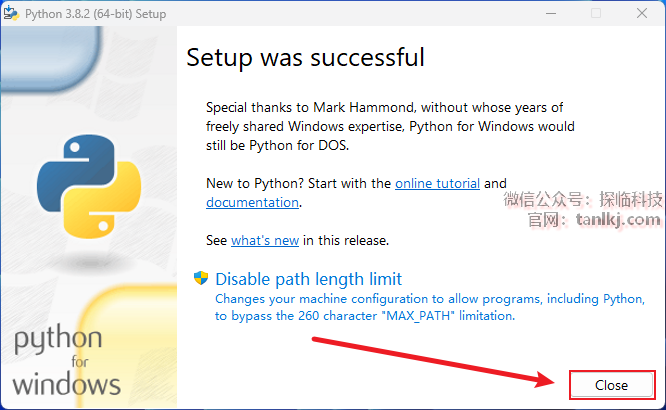Open the online tutorial link
The image size is (666, 410).
[437, 183]
